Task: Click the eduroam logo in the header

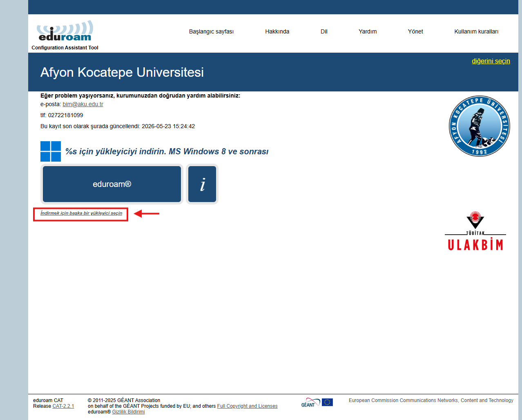Action: click(65, 31)
